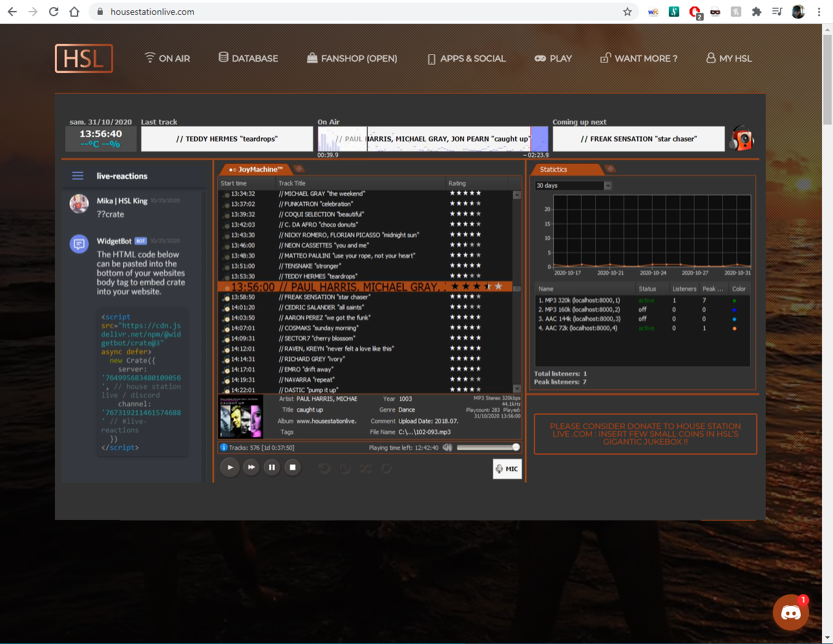Select the JoyMachine tab

pyautogui.click(x=256, y=169)
